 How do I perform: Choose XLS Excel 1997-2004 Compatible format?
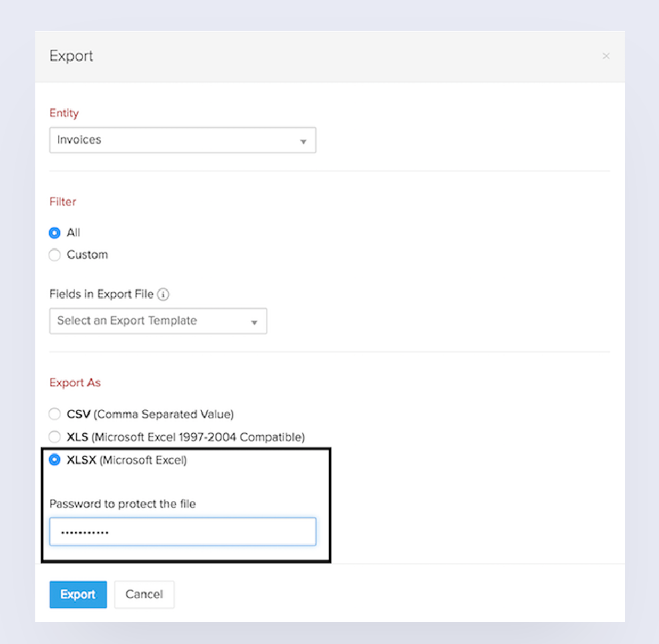point(55,437)
